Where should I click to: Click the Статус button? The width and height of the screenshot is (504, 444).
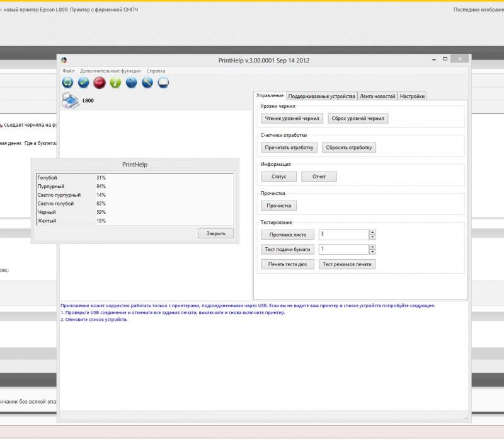(279, 177)
